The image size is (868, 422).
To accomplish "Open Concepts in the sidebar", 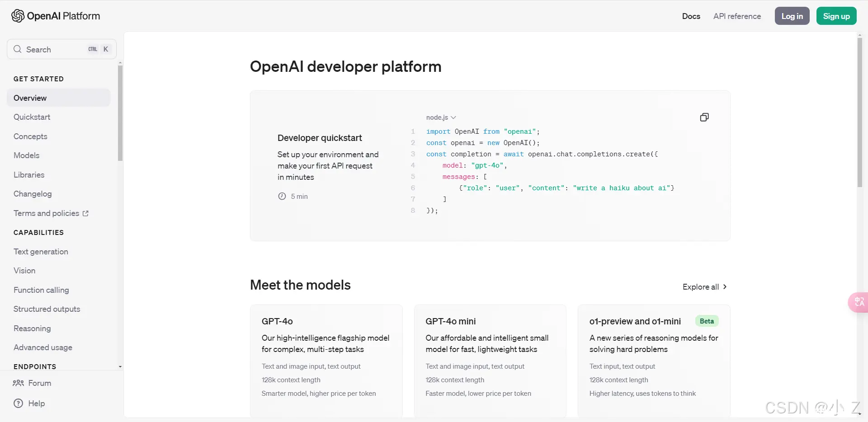I will 30,136.
